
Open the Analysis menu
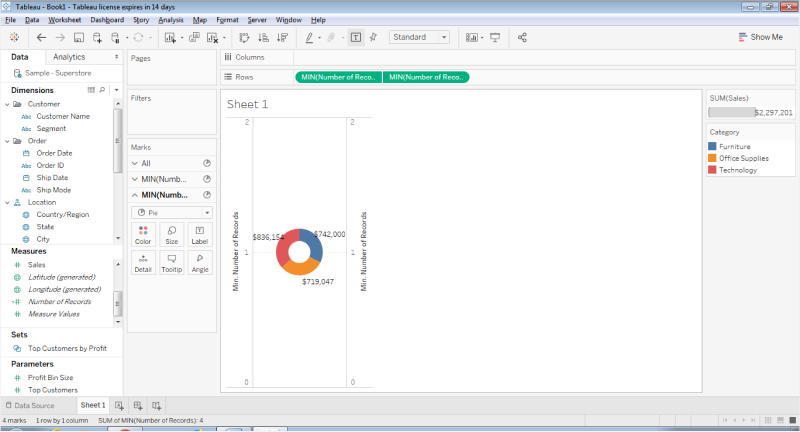[x=170, y=20]
